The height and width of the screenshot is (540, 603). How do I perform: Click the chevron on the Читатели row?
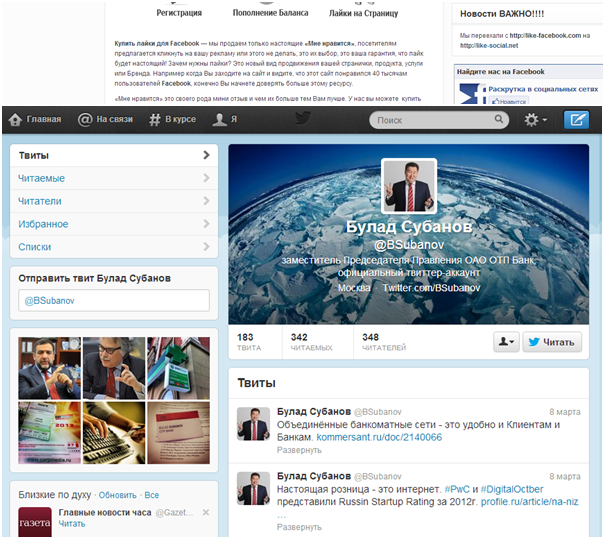point(207,201)
